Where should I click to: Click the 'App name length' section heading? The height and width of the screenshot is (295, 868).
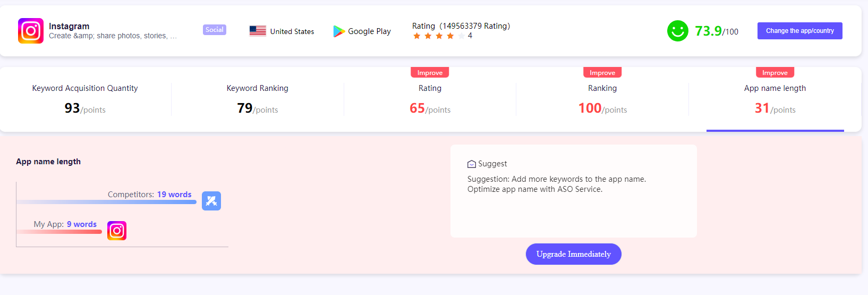48,162
